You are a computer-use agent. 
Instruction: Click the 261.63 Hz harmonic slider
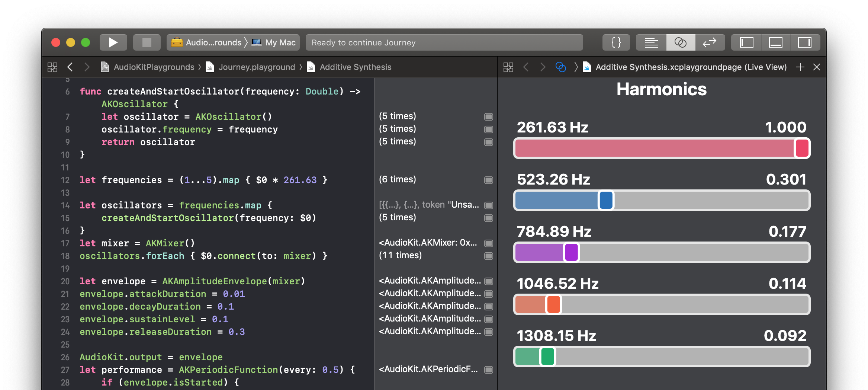pos(662,148)
